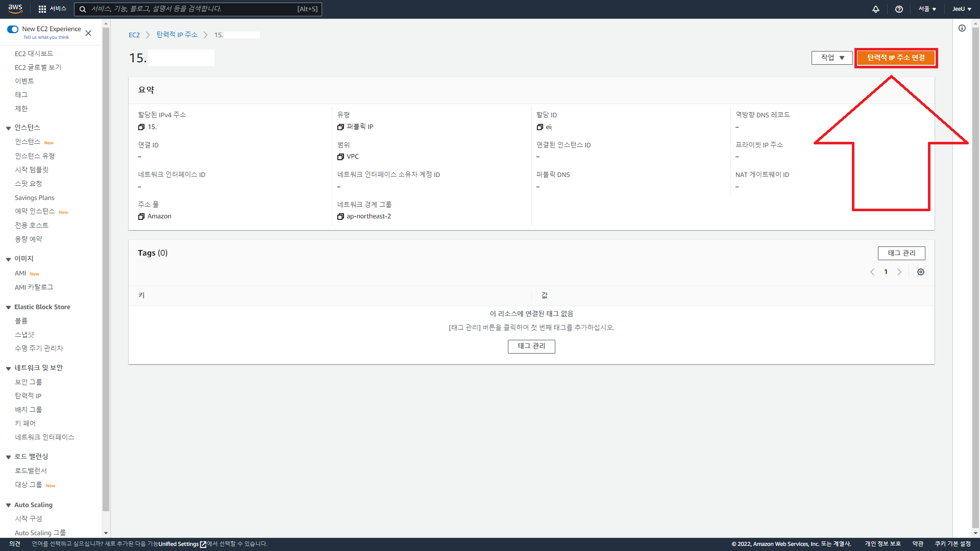Screen dimensions: 980x551
Task: Close the New EC2 Experience banner
Action: [88, 33]
